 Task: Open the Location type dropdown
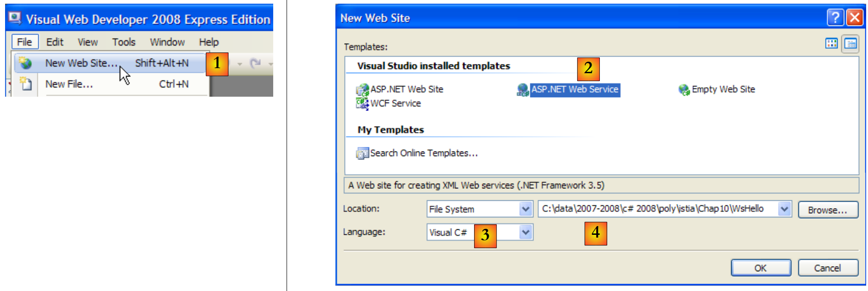(x=525, y=209)
